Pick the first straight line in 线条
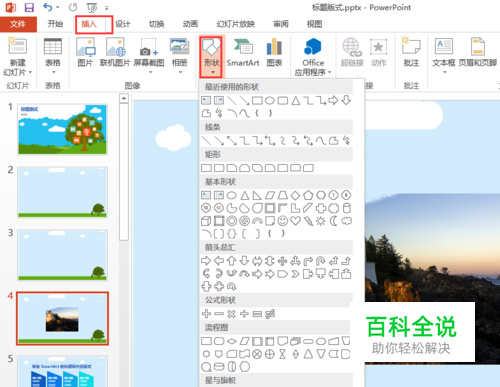Image resolution: width=500 pixels, height=387 pixels. [x=206, y=141]
